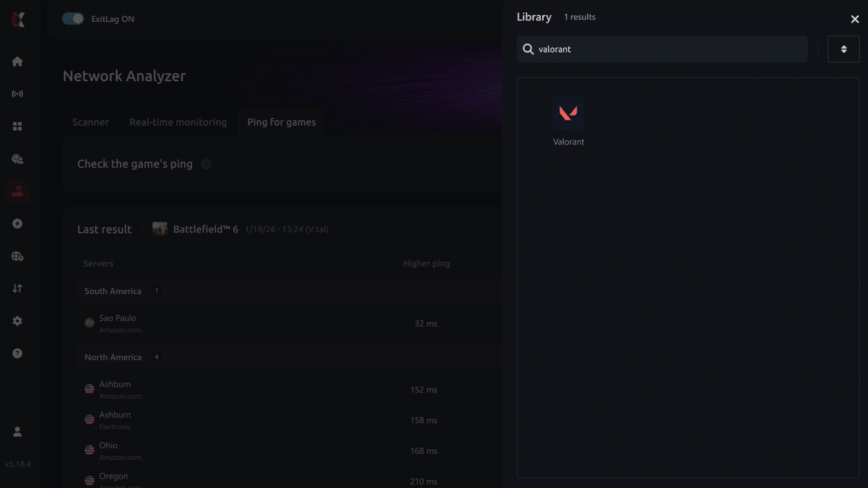Open settings gear in sidebar
The image size is (868, 488).
(18, 321)
